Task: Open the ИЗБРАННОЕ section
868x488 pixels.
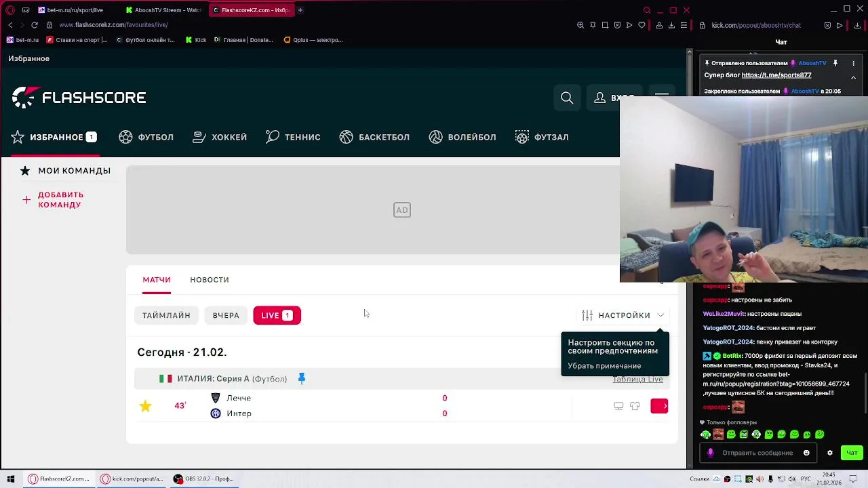Action: [x=54, y=137]
